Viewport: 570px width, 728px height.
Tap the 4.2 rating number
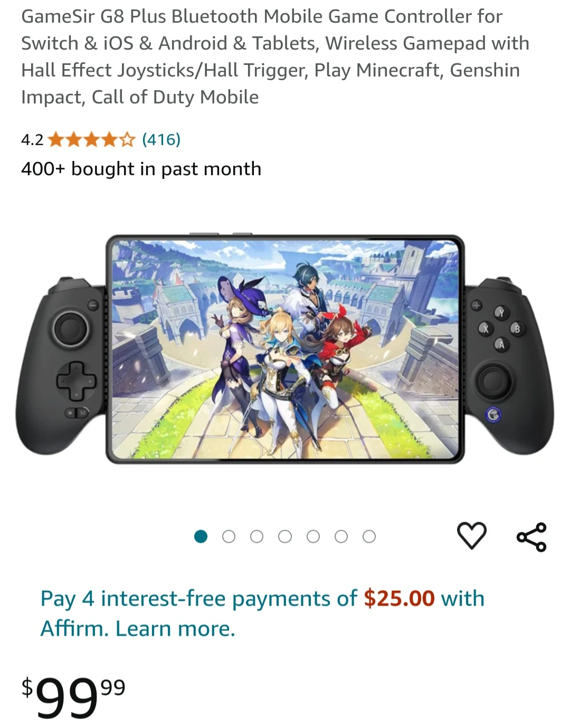click(32, 140)
